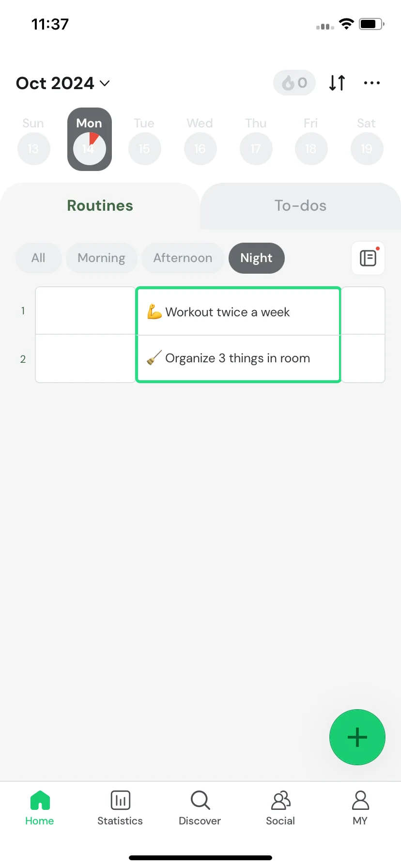Open the three-dot more options menu
The height and width of the screenshot is (868, 401).
click(x=372, y=83)
